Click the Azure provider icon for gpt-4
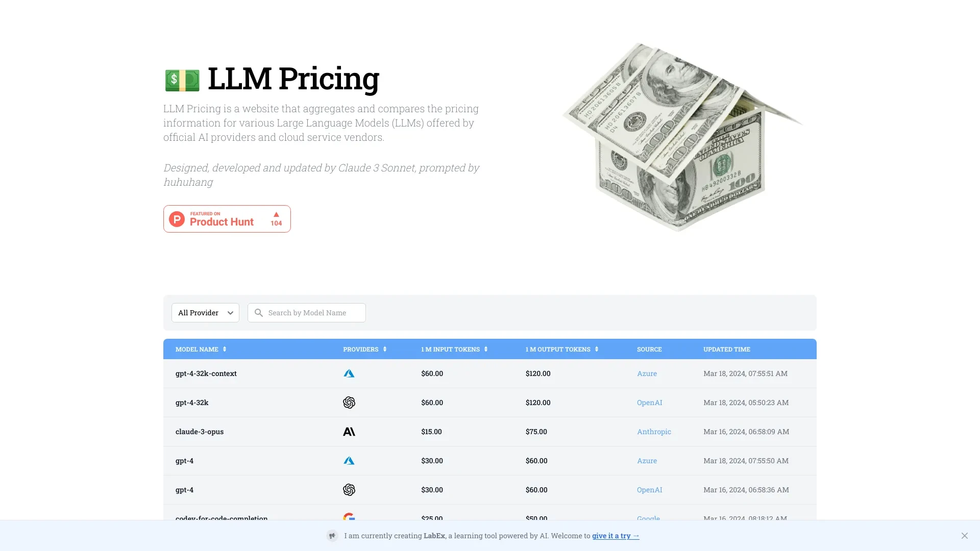980x551 pixels. tap(349, 461)
